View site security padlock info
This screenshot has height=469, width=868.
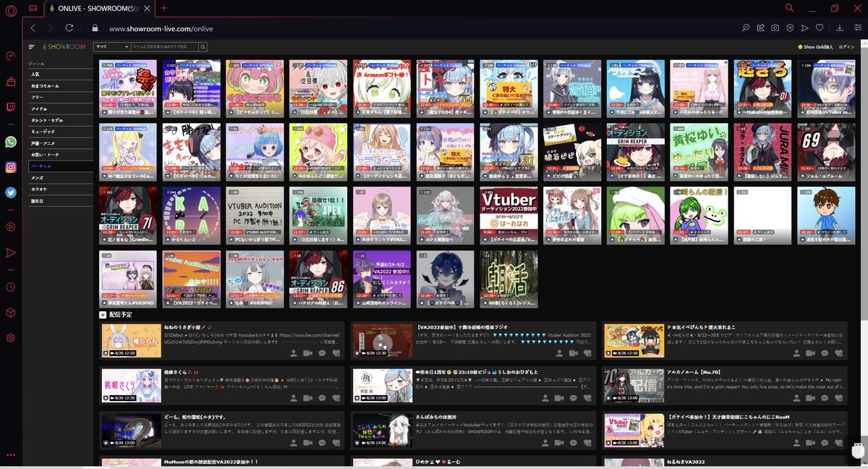(95, 28)
